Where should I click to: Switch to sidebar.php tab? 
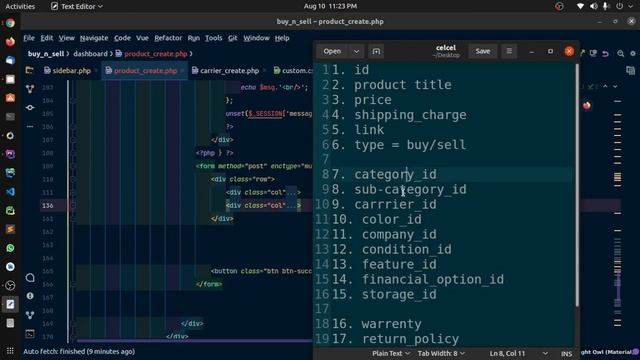71,71
